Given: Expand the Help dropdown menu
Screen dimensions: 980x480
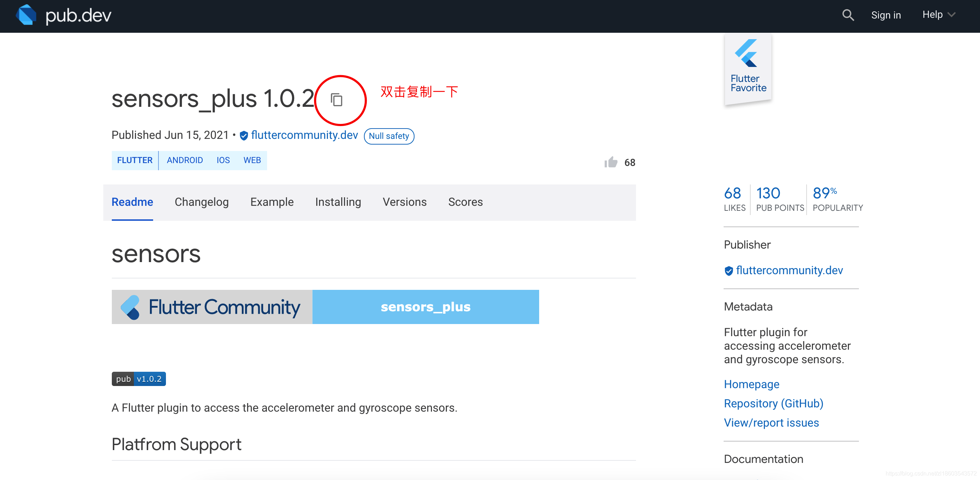Looking at the screenshot, I should coord(939,15).
